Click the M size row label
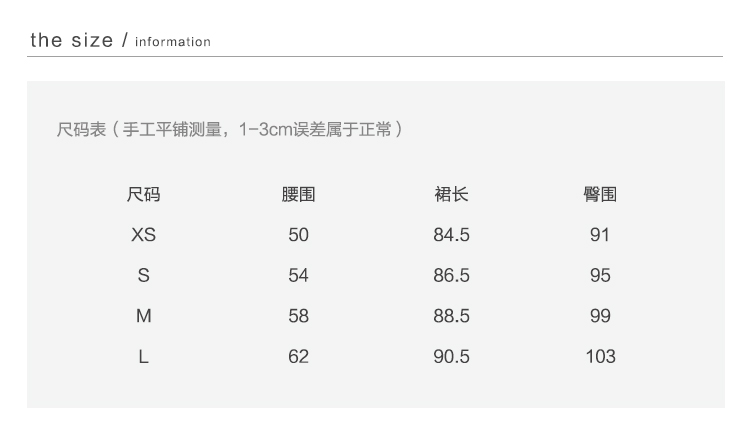This screenshot has width=750, height=434. pos(143,316)
